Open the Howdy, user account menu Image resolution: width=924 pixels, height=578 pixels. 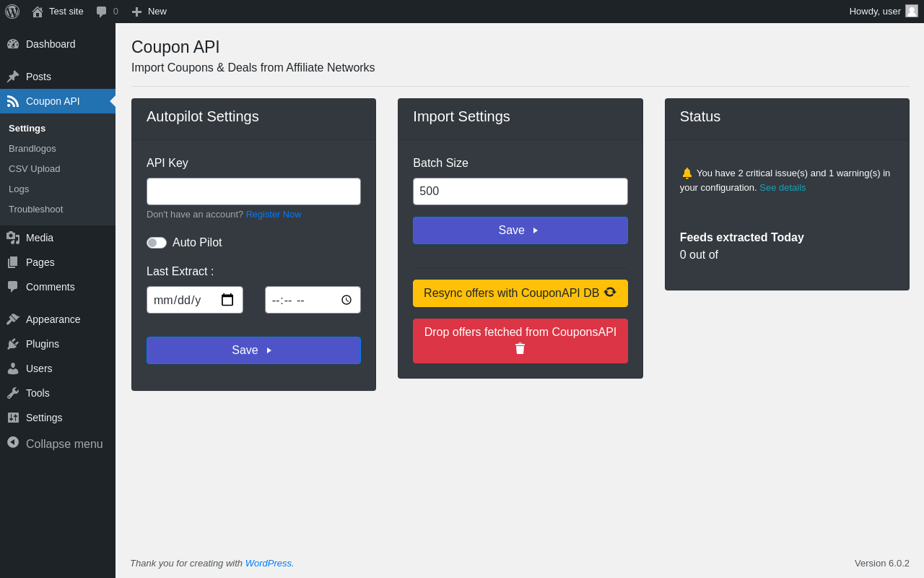(874, 12)
